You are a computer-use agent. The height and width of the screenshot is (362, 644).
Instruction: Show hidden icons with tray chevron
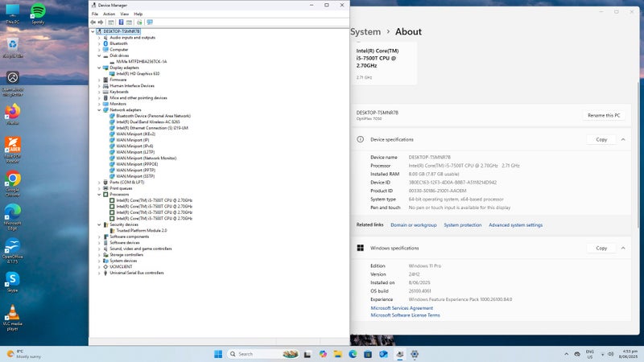[x=567, y=354]
